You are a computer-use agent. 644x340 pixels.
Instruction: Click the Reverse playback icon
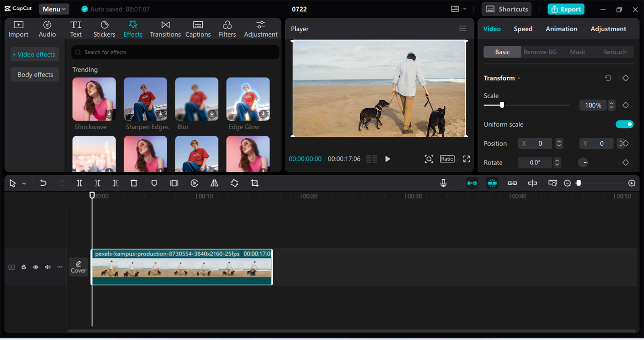pos(194,183)
